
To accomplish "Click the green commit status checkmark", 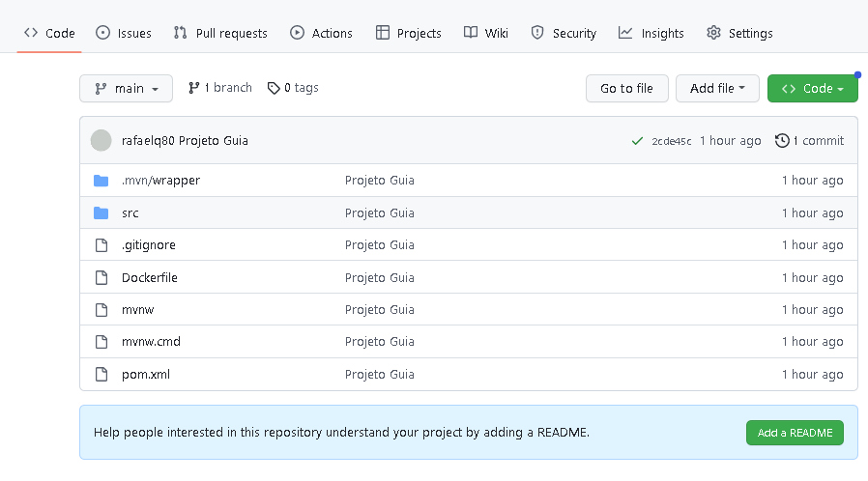I will 637,141.
